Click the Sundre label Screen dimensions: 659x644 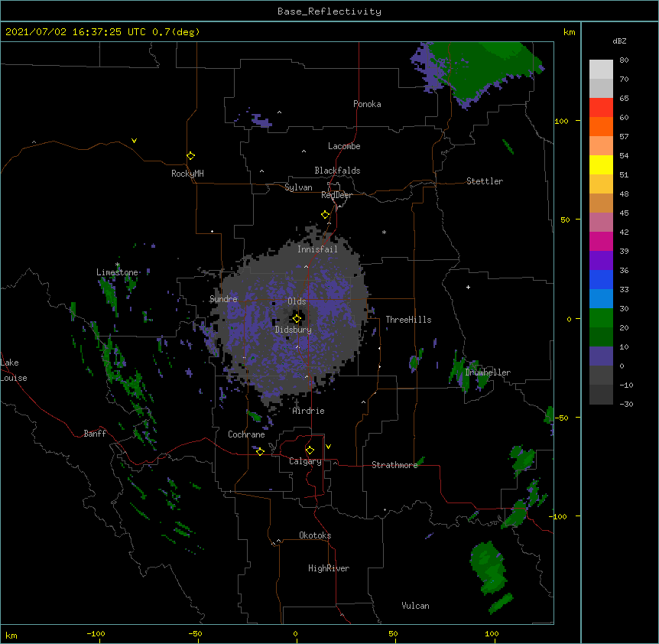pyautogui.click(x=223, y=299)
